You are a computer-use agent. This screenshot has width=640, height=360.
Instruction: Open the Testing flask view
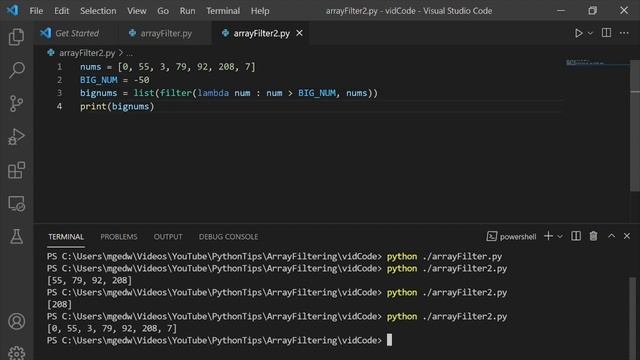16,236
